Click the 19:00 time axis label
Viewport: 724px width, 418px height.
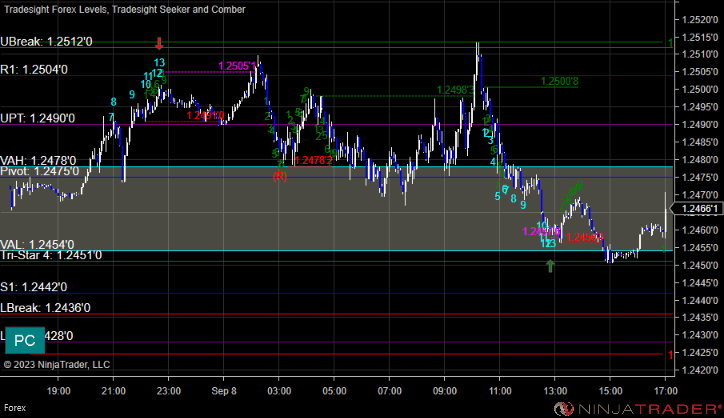tap(59, 391)
